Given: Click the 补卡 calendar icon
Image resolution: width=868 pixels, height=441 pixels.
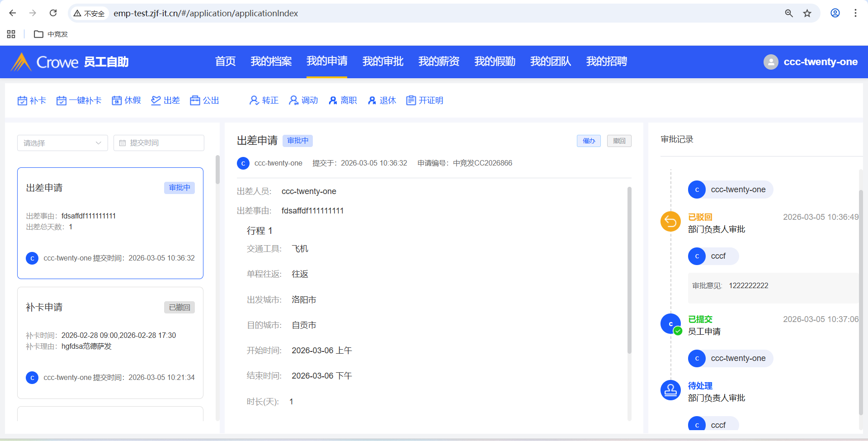Looking at the screenshot, I should [x=22, y=100].
